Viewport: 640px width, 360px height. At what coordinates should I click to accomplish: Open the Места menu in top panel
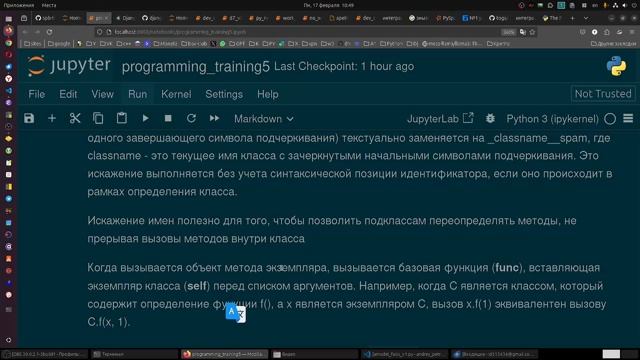coord(49,5)
